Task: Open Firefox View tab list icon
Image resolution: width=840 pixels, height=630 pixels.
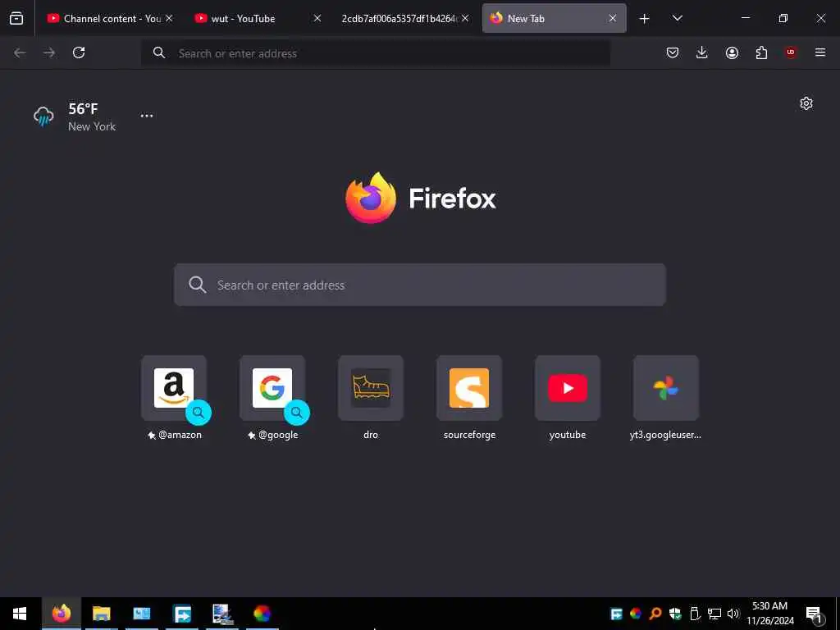Action: (16, 18)
